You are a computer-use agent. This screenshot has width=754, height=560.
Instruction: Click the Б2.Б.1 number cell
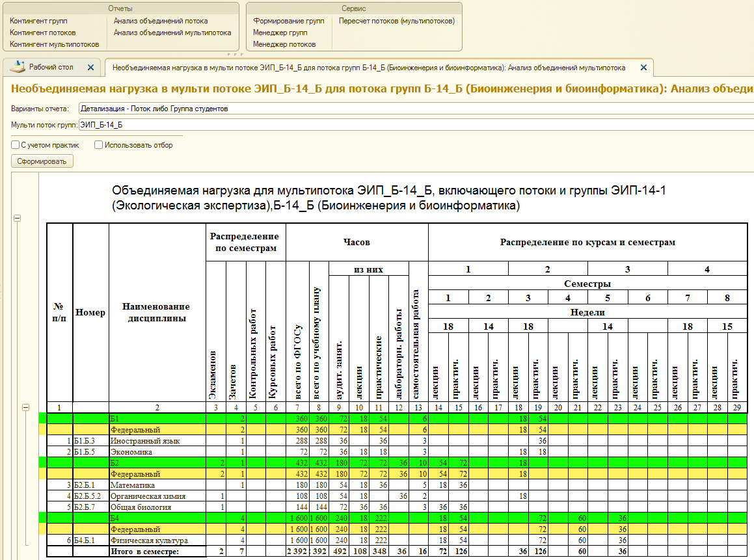coord(91,485)
